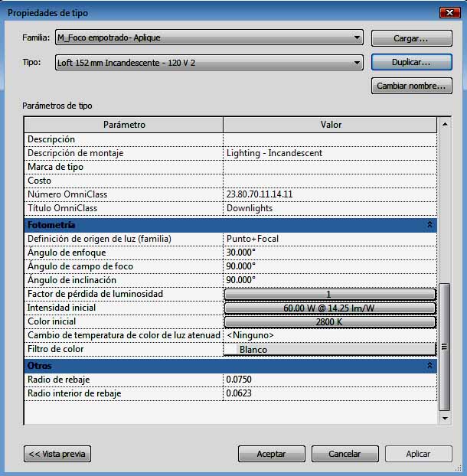Click the empty Marca de tipo value cell
Image resolution: width=467 pixels, height=476 pixels.
[330, 167]
